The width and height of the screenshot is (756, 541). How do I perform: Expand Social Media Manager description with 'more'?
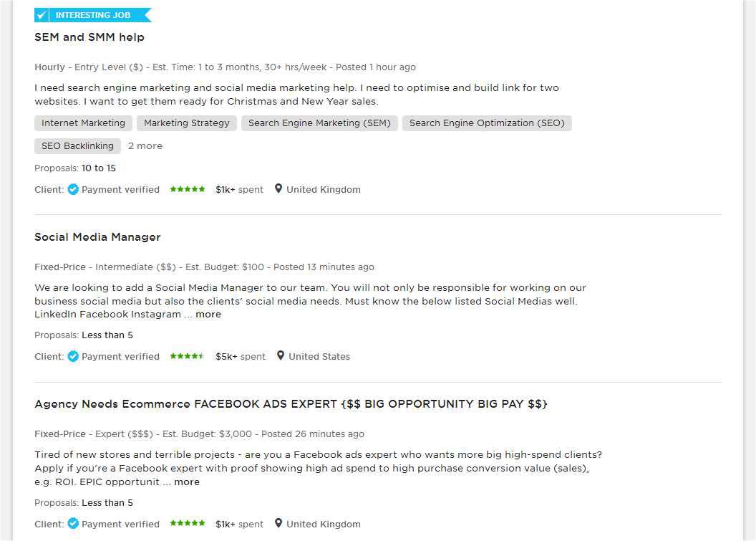(208, 314)
